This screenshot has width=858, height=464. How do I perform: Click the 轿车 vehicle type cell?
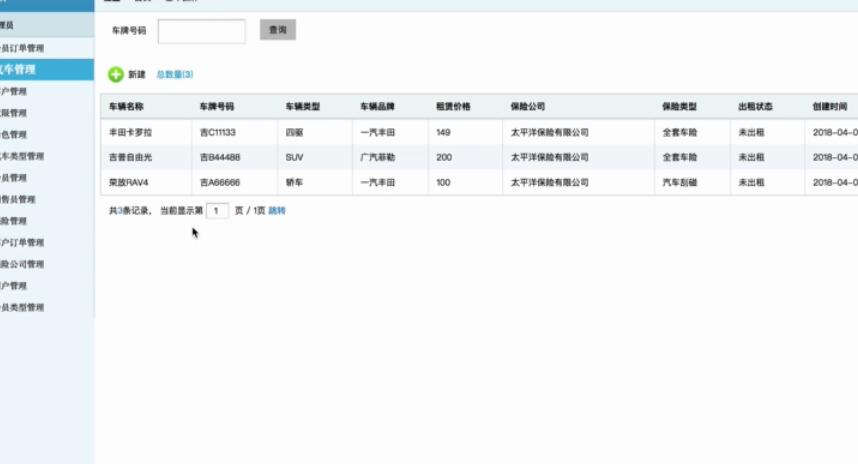coord(294,183)
